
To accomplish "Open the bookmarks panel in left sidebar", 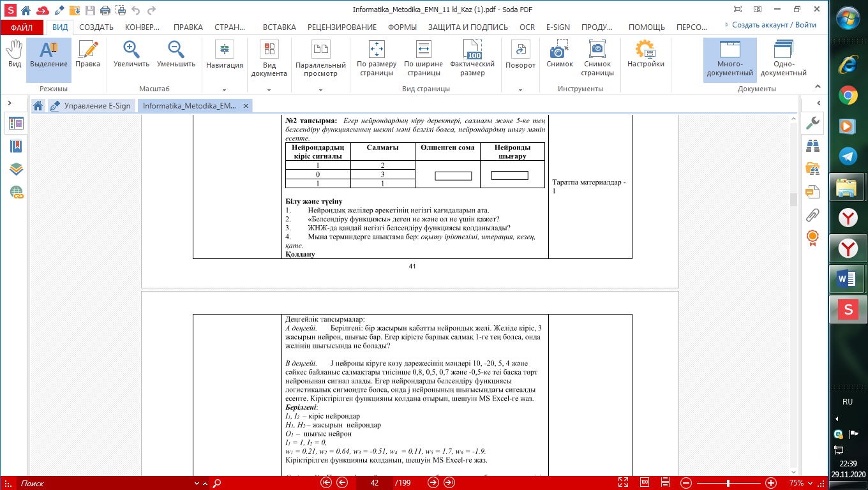I will tap(16, 146).
